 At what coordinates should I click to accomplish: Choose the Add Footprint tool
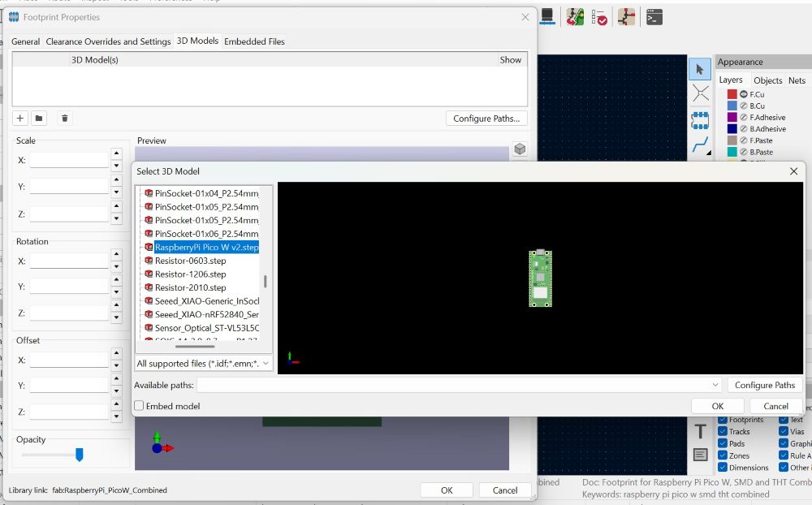[700, 121]
